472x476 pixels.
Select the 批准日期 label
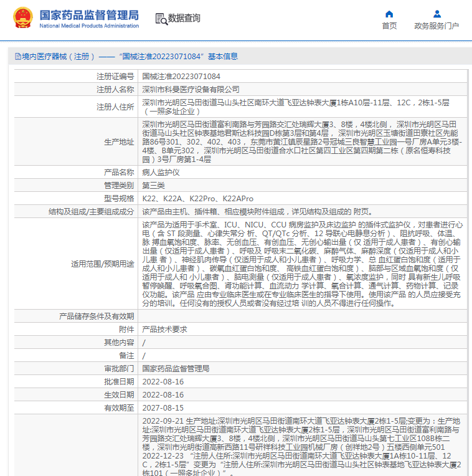click(x=119, y=381)
